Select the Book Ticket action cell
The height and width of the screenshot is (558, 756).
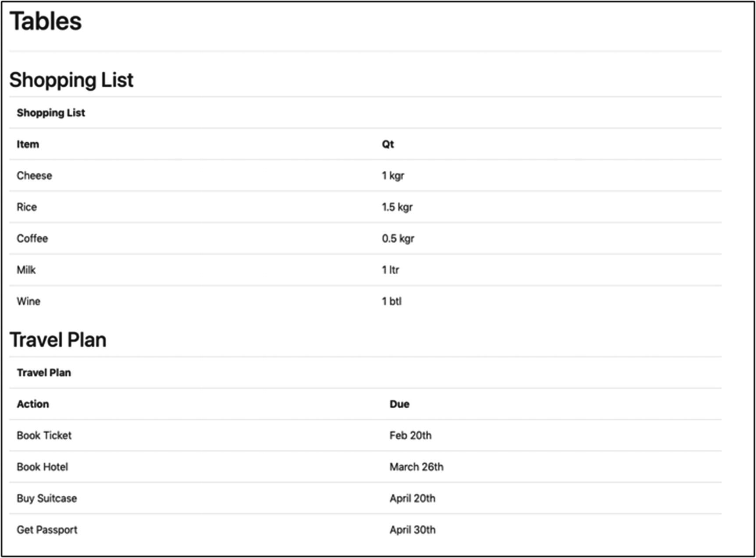tap(44, 435)
